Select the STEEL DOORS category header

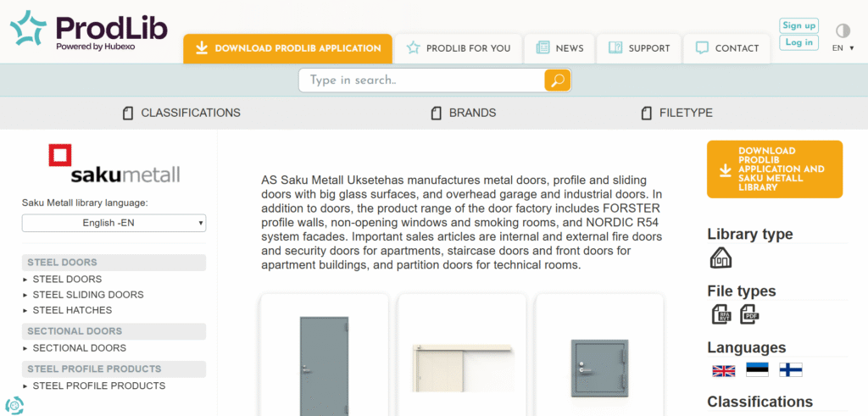[114, 262]
